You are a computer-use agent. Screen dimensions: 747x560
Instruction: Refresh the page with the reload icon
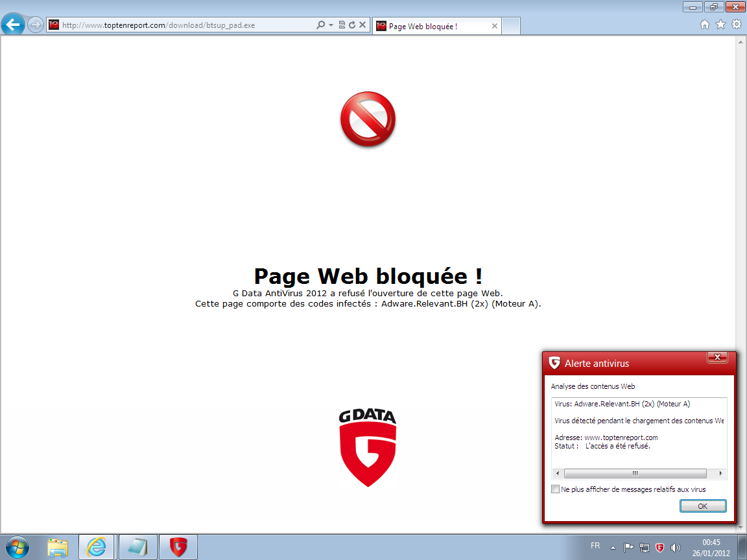coord(352,25)
